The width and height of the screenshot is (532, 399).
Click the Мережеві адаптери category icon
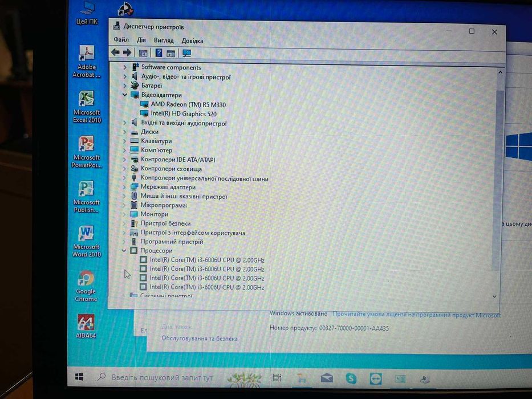pyautogui.click(x=135, y=186)
